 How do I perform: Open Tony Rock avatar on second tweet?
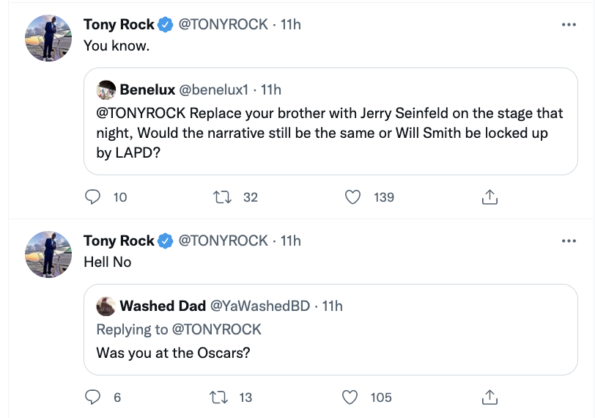click(x=48, y=254)
